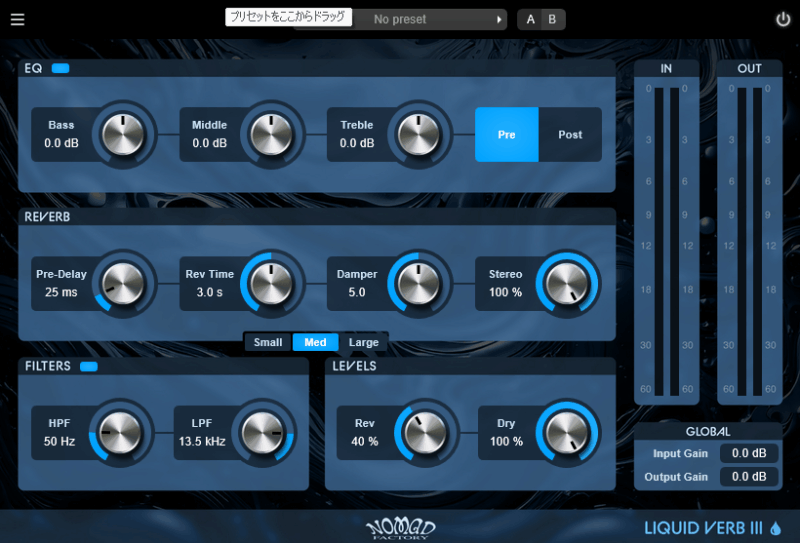The height and width of the screenshot is (543, 800).
Task: Choose the Small reverb size
Action: pyautogui.click(x=268, y=342)
